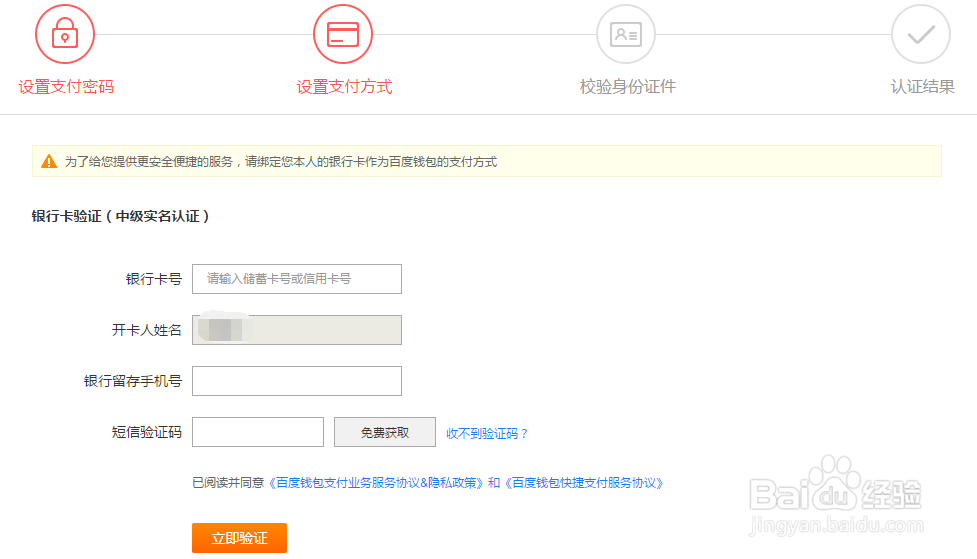977x559 pixels.
Task: Click the 短信验证码 field label
Action: 146,432
